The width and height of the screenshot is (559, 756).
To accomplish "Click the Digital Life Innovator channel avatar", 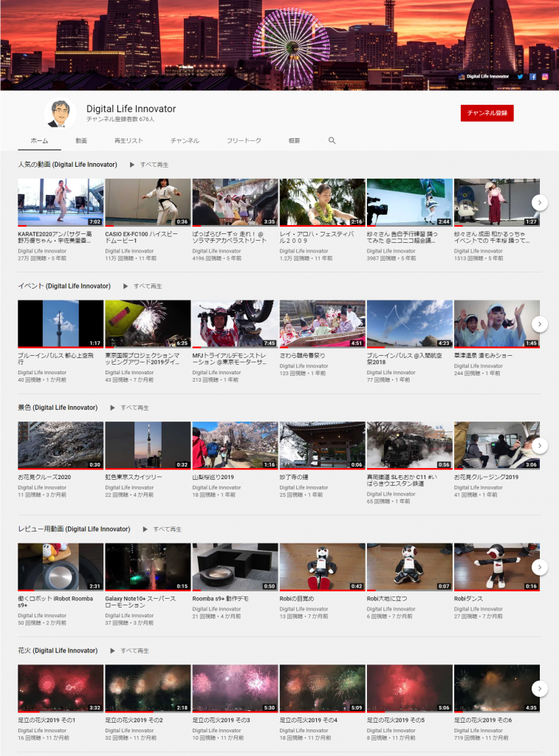I will coord(60,113).
